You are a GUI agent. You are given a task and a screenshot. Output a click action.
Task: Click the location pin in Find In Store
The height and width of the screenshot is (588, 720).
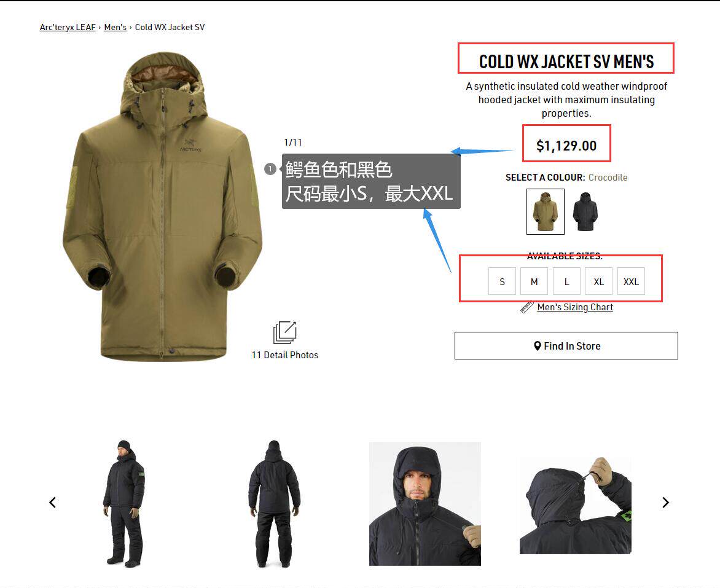(x=538, y=346)
